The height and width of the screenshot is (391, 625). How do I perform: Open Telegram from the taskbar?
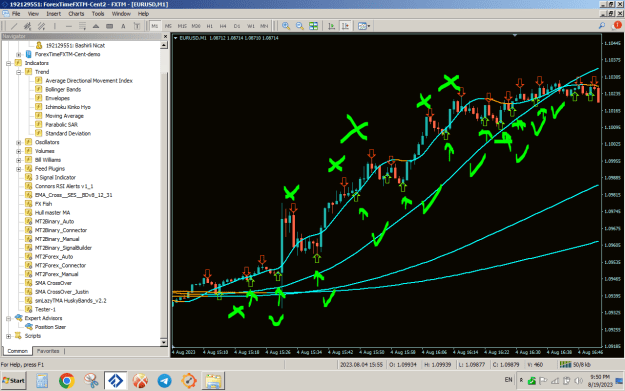[x=164, y=381]
